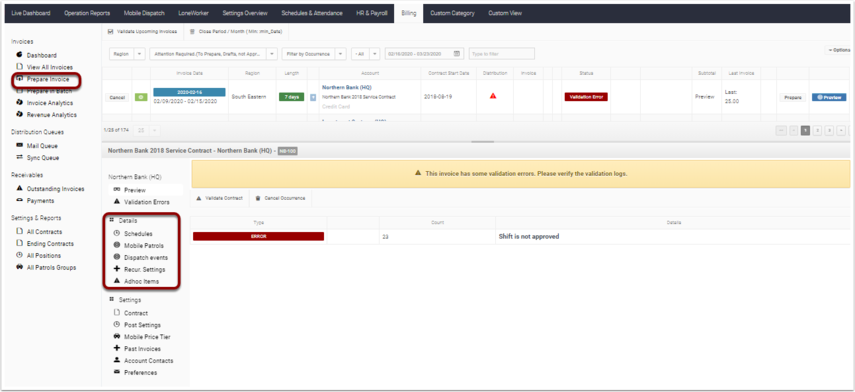Open the Northern Bank (HQ) account link

[x=347, y=87]
